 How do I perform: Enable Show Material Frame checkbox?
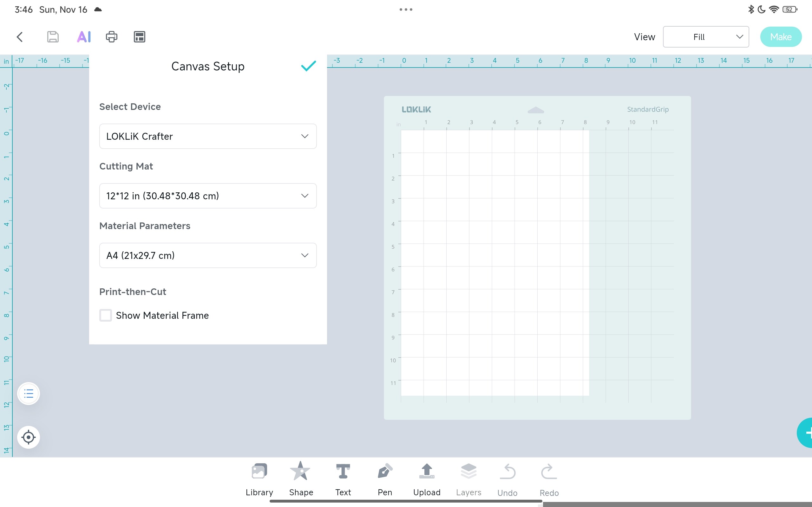tap(106, 315)
